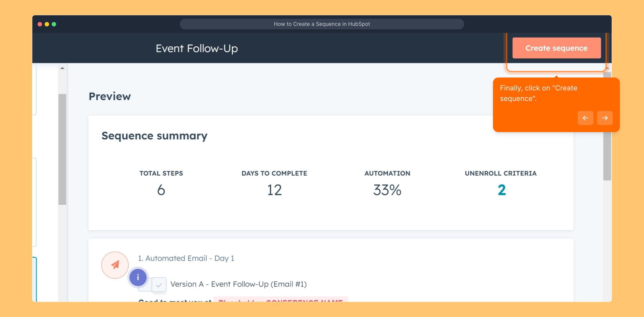Click the title bar tutorial name pill

pos(322,24)
